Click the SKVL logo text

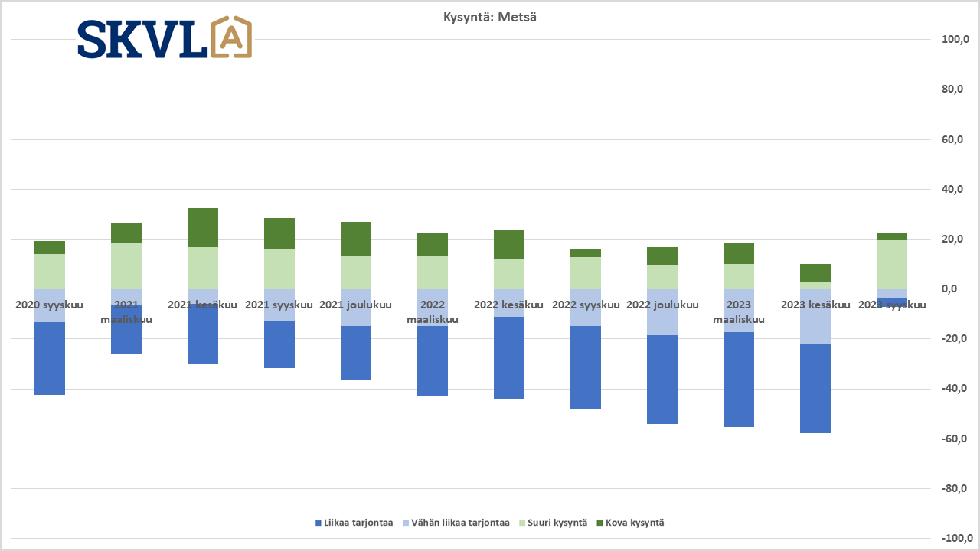(142, 39)
